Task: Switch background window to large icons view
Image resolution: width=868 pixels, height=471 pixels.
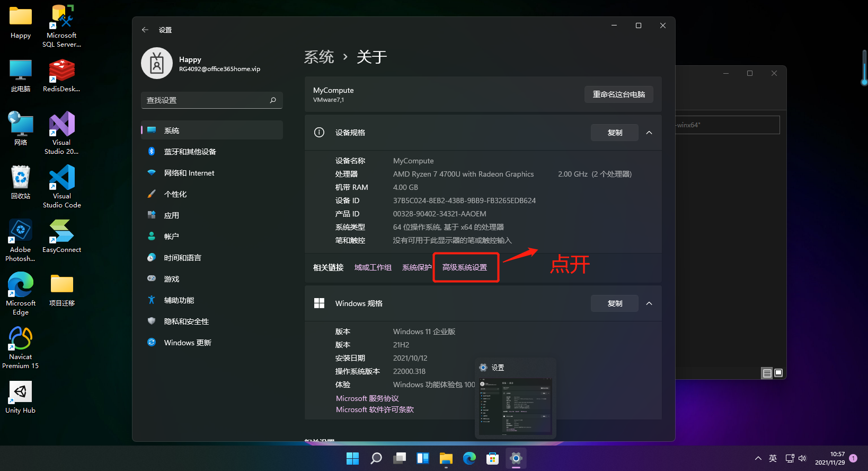Action: tap(778, 373)
